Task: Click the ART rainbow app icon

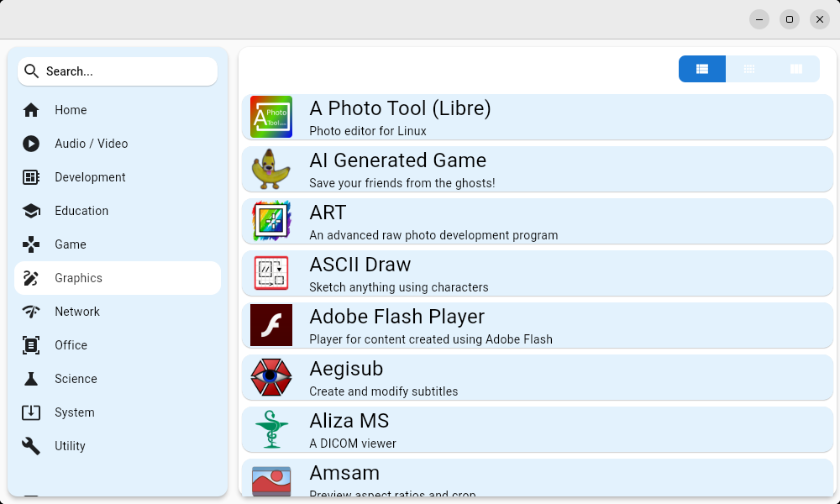Action: point(271,221)
